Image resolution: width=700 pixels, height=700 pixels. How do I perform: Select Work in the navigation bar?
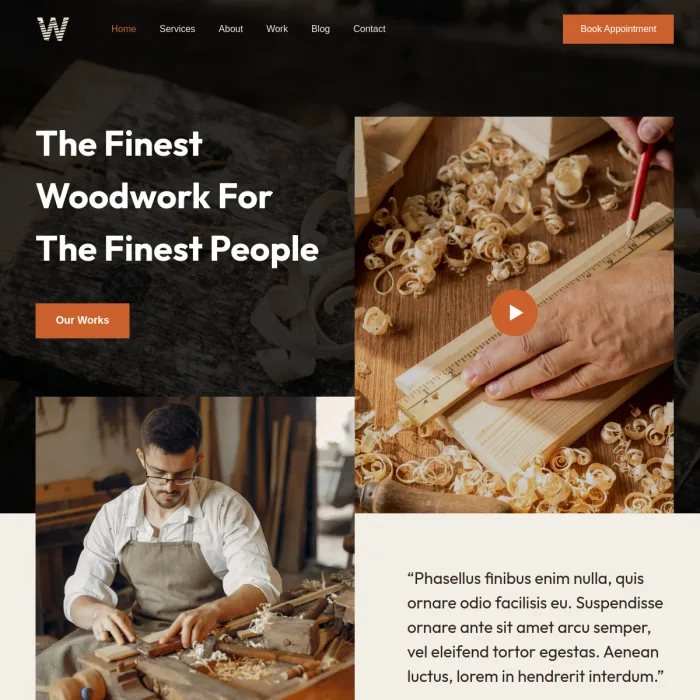(277, 29)
